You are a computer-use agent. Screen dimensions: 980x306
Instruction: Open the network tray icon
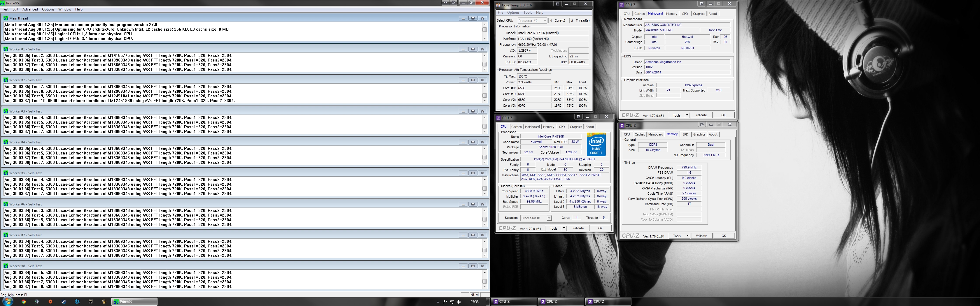(x=452, y=302)
